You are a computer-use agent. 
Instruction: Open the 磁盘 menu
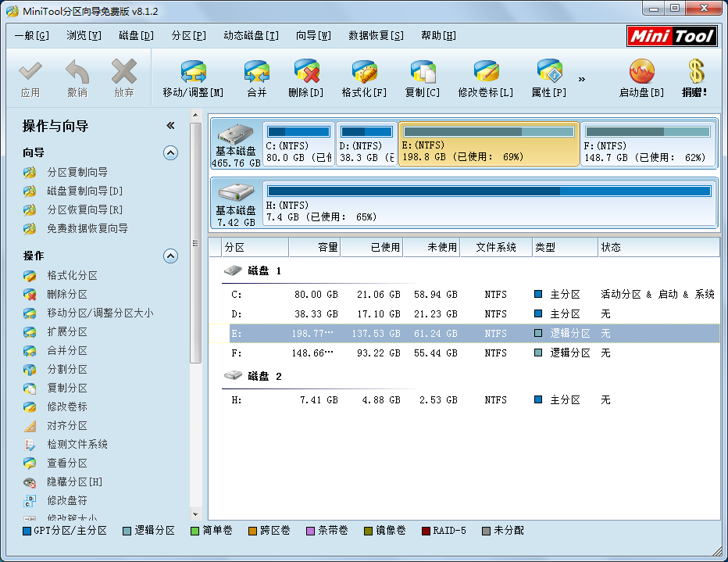coord(136,36)
